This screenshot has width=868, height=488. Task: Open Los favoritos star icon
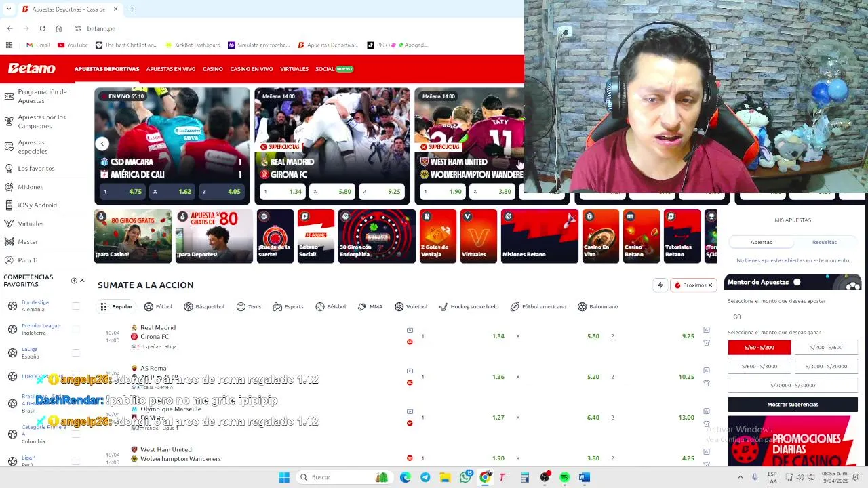[9, 168]
